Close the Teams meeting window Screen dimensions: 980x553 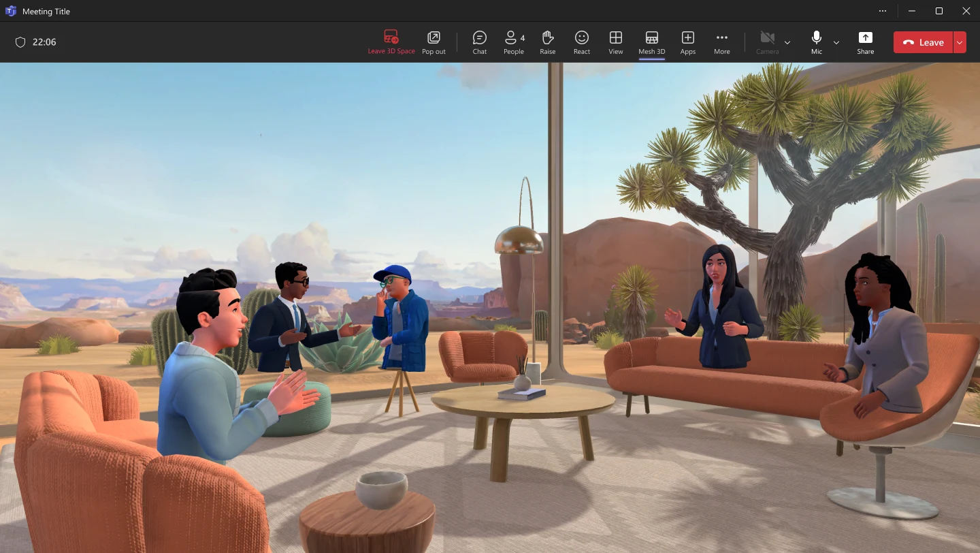pos(966,11)
